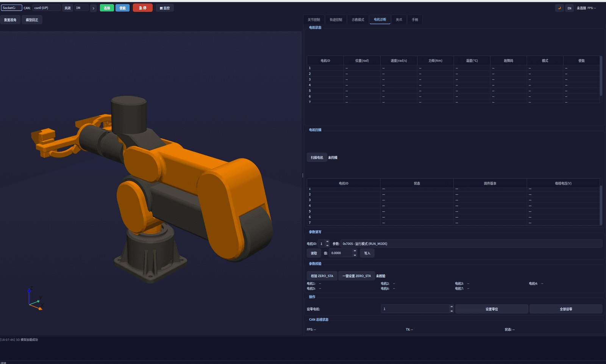Click the 全部设零 button
The image size is (606, 364).
point(566,309)
